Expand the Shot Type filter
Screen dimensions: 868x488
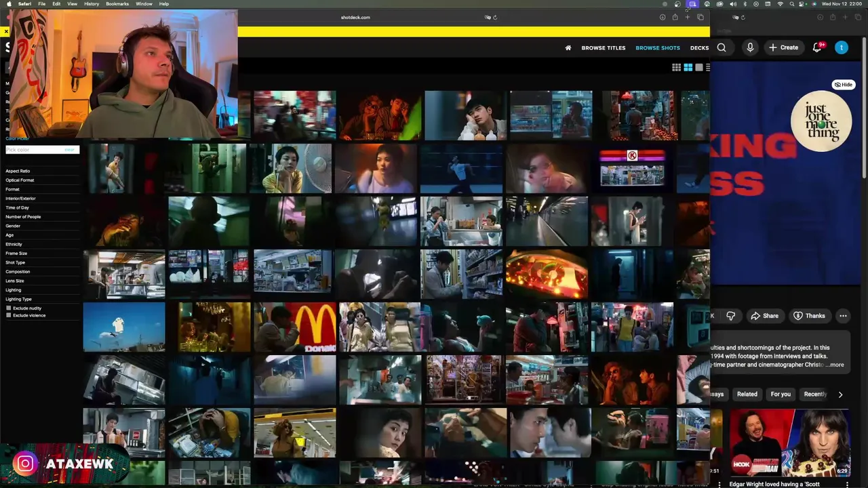(x=15, y=262)
